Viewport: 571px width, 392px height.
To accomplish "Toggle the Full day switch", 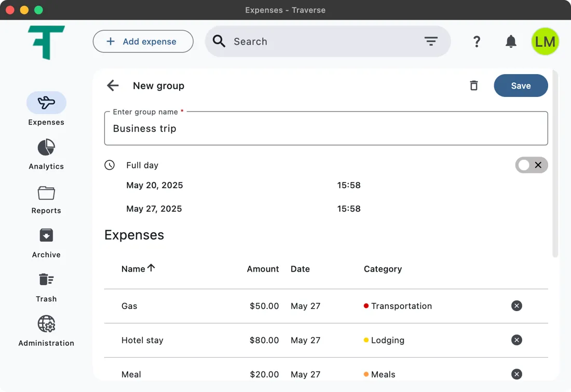I will (531, 165).
